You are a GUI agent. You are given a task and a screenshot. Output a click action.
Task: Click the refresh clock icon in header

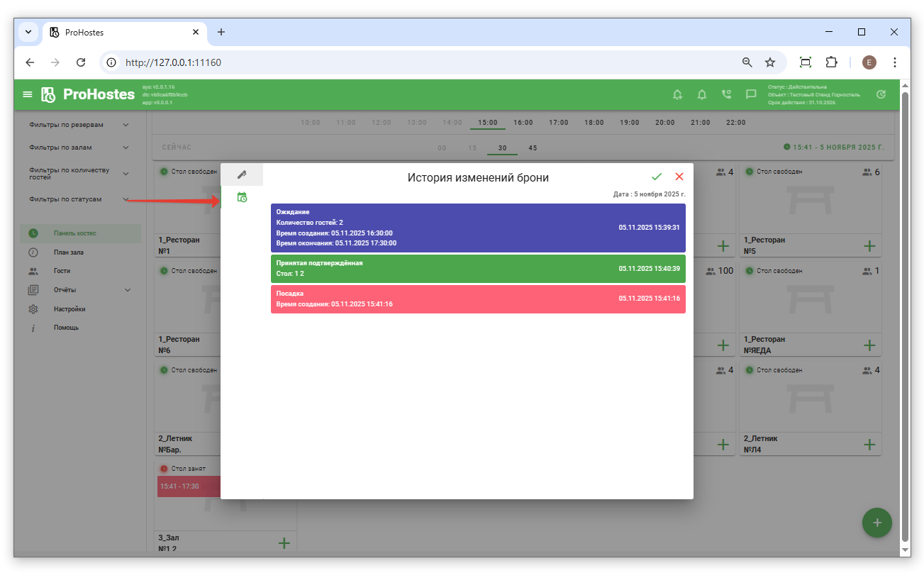click(881, 94)
